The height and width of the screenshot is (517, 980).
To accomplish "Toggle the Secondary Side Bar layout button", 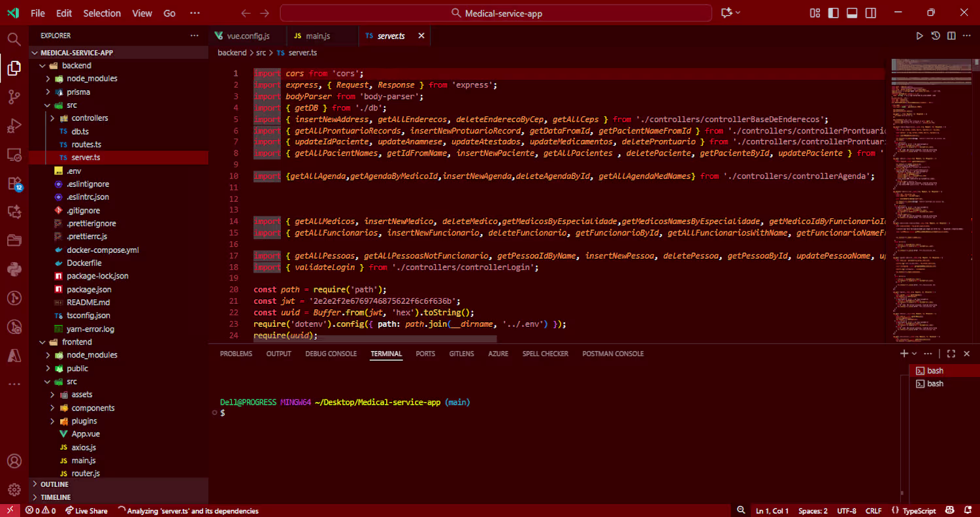I will [x=871, y=13].
